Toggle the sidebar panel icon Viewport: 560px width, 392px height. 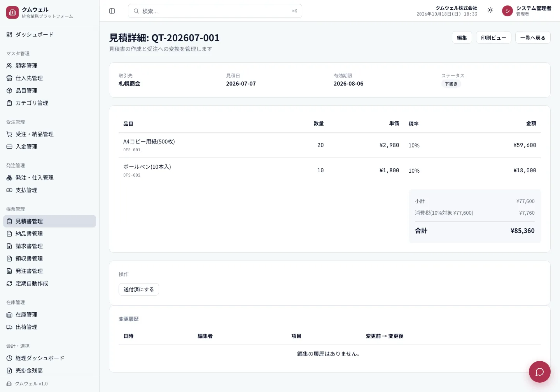point(112,11)
